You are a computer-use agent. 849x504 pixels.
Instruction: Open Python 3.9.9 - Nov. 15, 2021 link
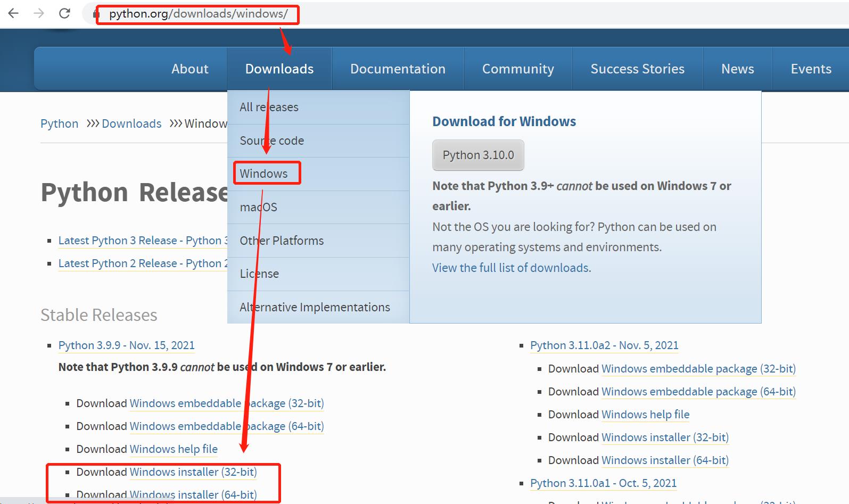[x=127, y=345]
